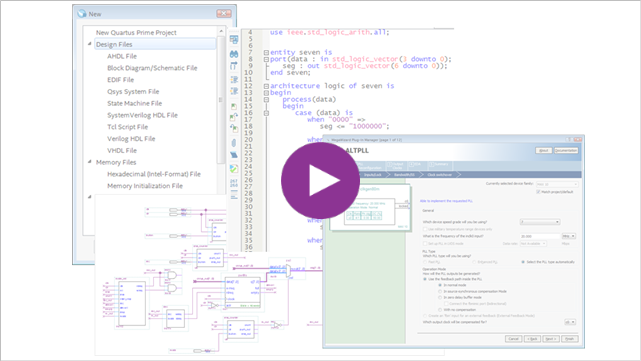Collapse the Design Files tree category
The width and height of the screenshot is (641, 361).
tap(90, 44)
